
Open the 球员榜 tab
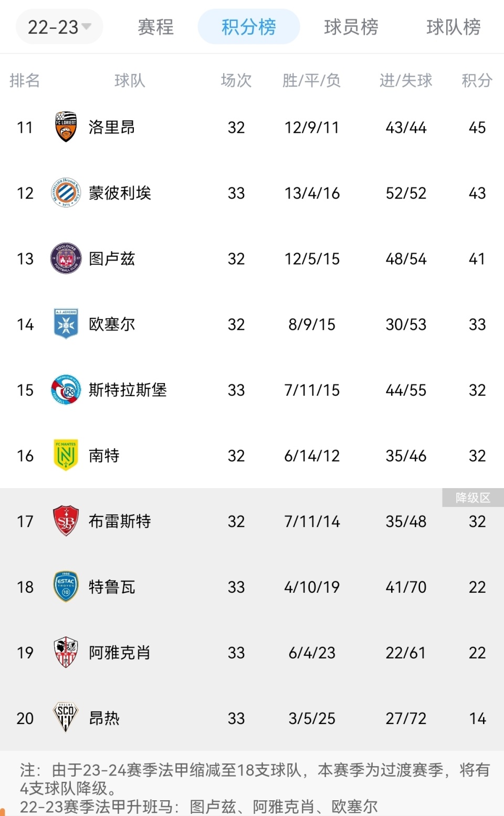(x=351, y=27)
